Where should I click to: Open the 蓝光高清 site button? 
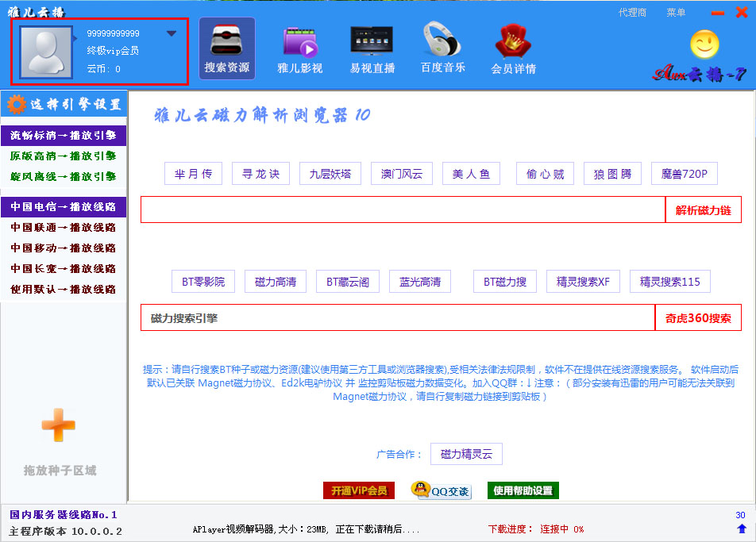point(420,282)
